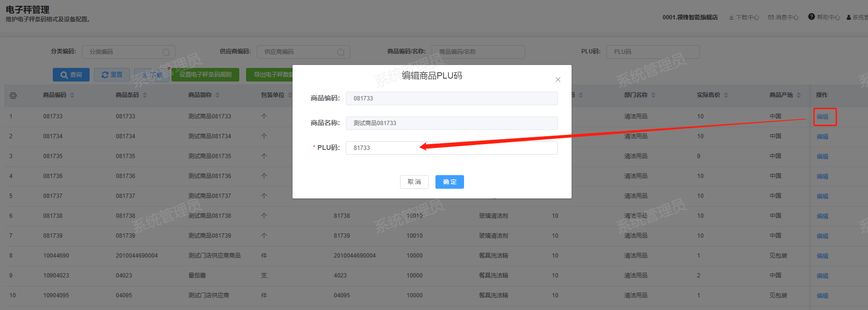Click the green 设置电子秤条码规则 button
868x310 pixels.
[x=205, y=75]
